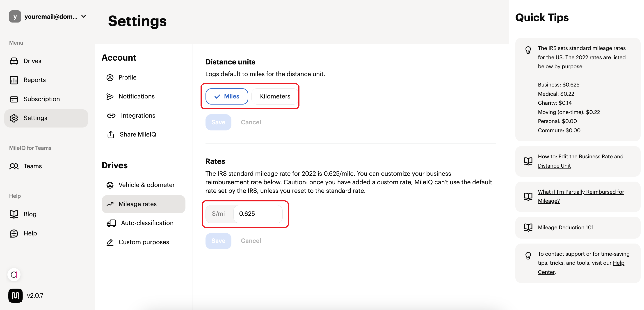Click book icon beside Partially Reimbursed article
Image resolution: width=644 pixels, height=310 pixels.
(x=528, y=196)
